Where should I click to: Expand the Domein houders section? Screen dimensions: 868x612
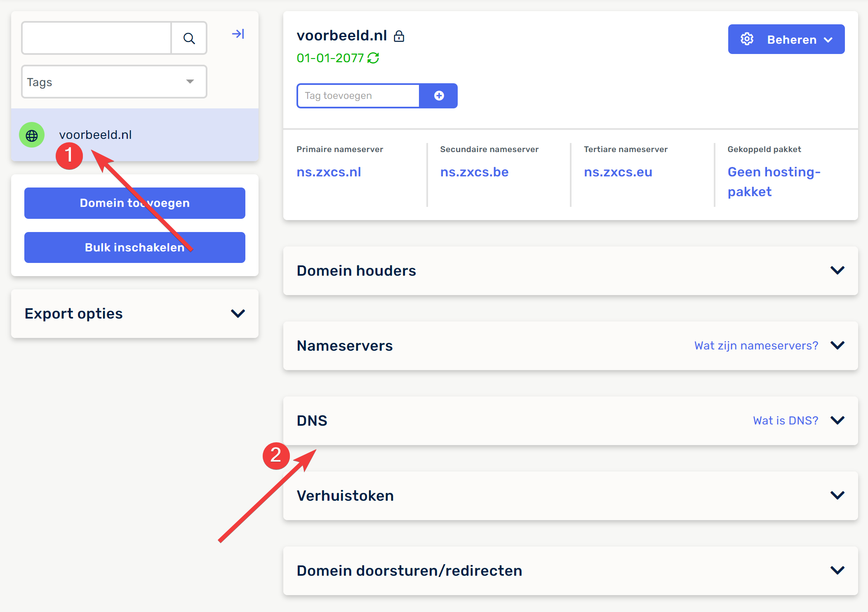837,270
